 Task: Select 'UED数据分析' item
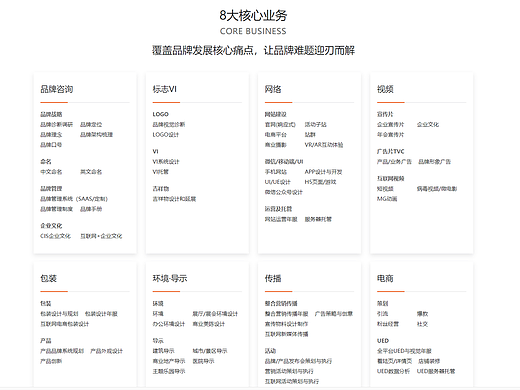tap(393, 371)
